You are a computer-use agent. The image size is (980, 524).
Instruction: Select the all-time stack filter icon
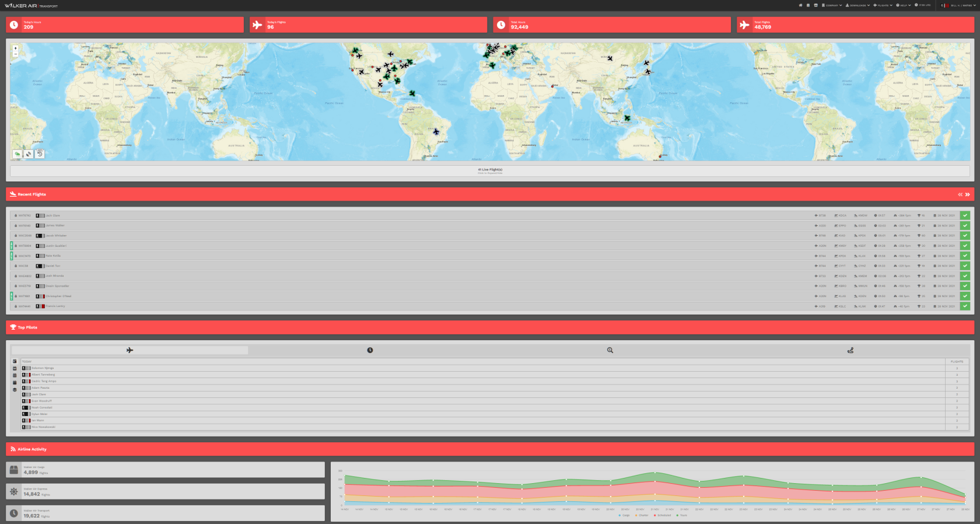[15, 389]
